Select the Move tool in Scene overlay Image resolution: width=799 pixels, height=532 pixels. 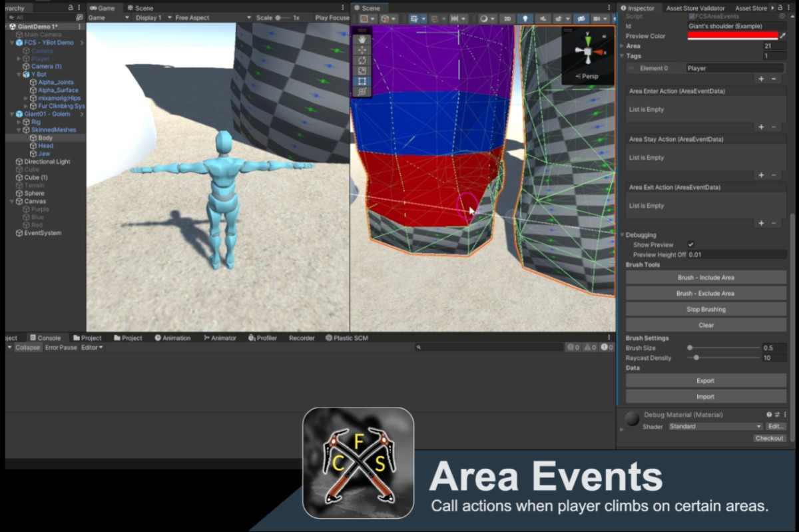(362, 50)
